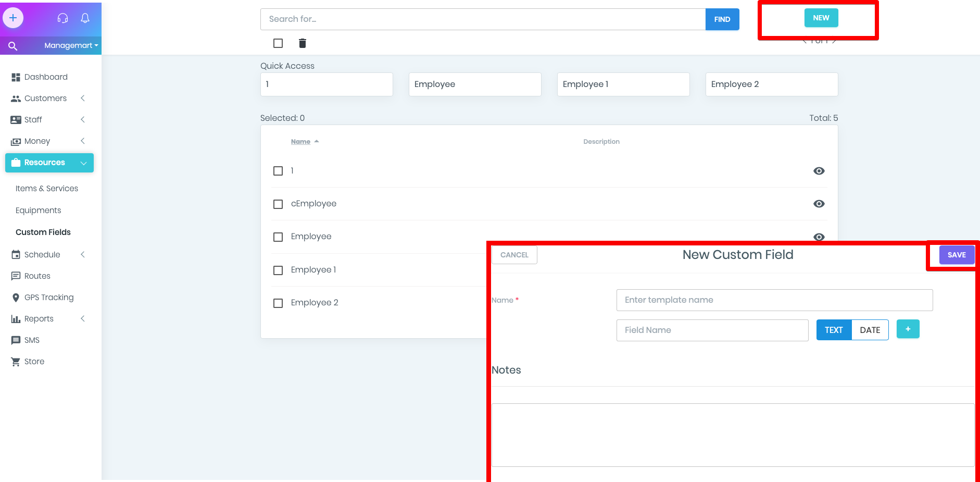Click the plus add field button

pos(908,329)
